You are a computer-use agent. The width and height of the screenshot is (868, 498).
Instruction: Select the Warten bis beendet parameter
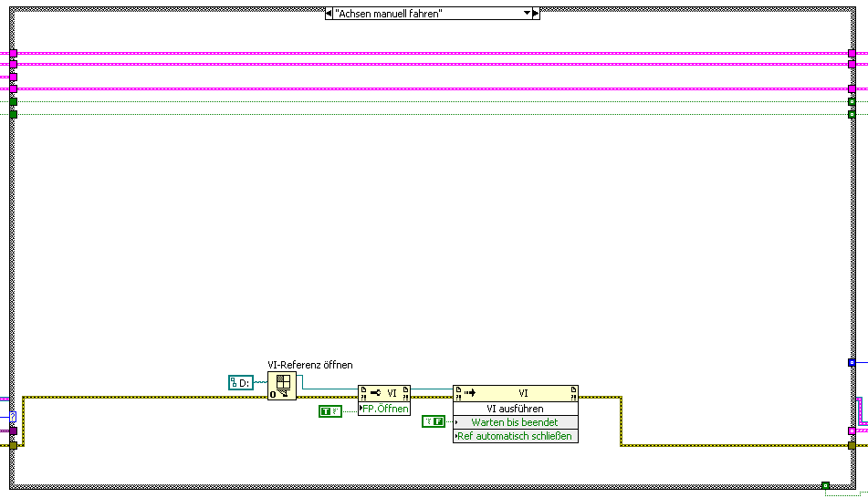coord(516,422)
